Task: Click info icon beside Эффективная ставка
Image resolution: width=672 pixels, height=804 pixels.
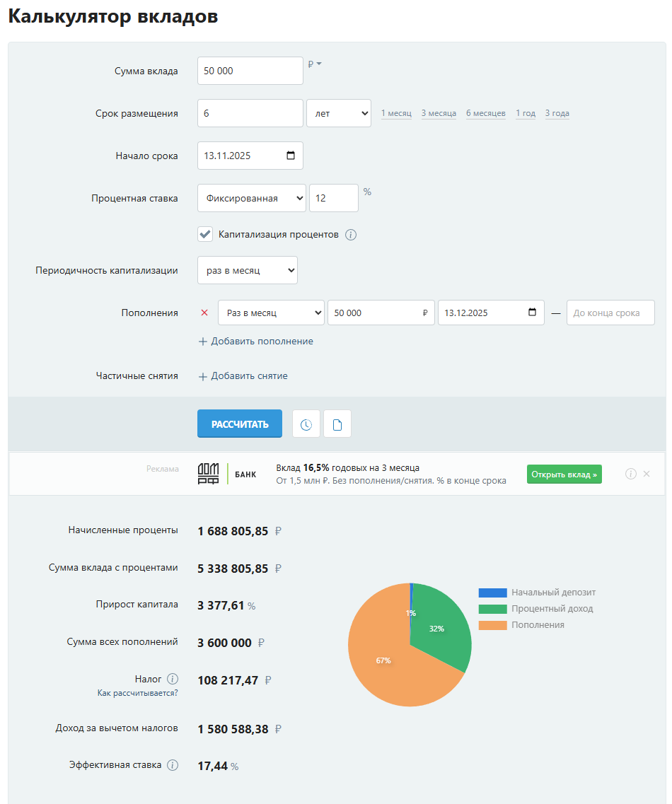Action: pos(173,765)
